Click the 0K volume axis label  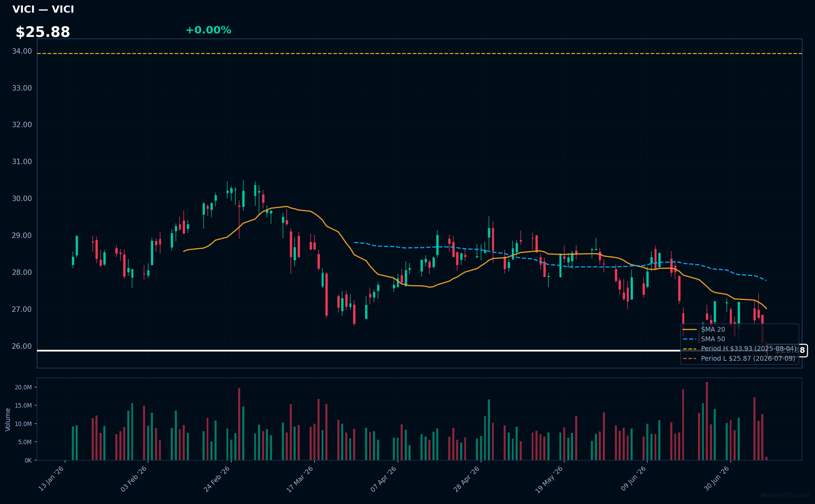click(28, 461)
